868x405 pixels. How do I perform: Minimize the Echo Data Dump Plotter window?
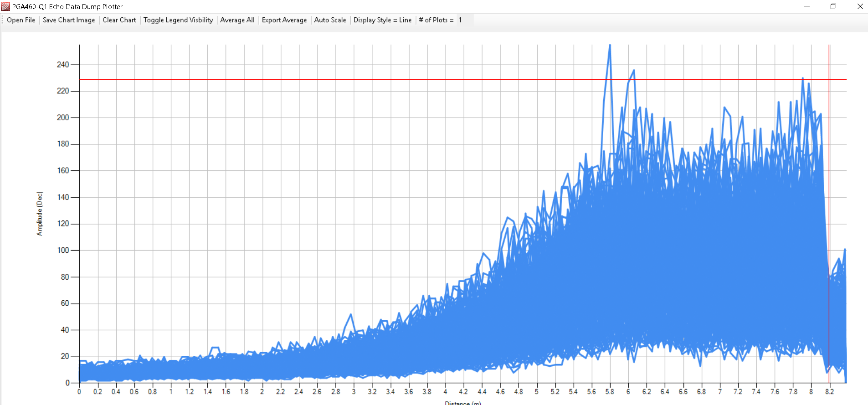point(807,6)
